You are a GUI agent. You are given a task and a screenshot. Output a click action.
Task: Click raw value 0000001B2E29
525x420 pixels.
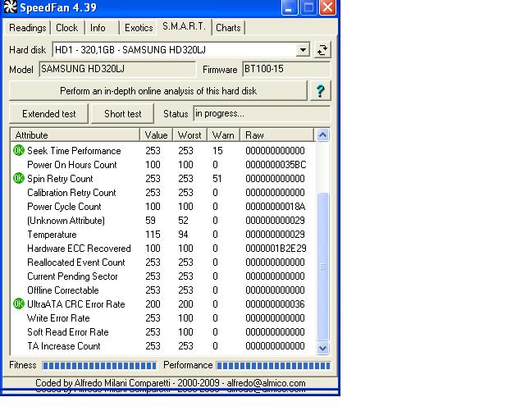tap(276, 249)
